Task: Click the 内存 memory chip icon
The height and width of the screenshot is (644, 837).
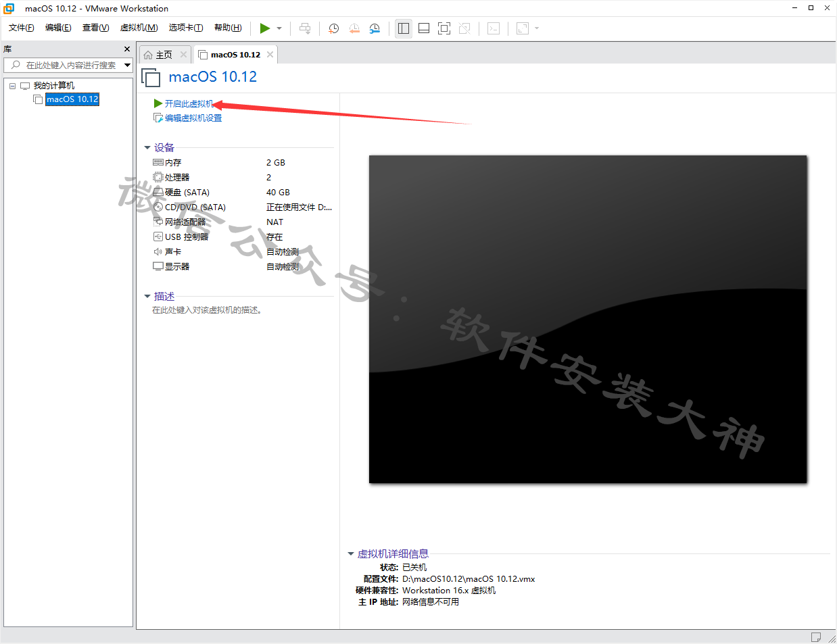Action: (158, 163)
